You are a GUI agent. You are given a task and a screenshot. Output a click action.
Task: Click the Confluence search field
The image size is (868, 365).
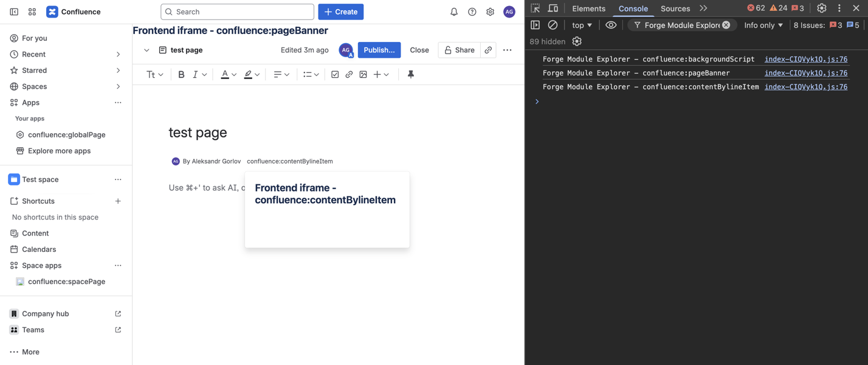coord(237,12)
